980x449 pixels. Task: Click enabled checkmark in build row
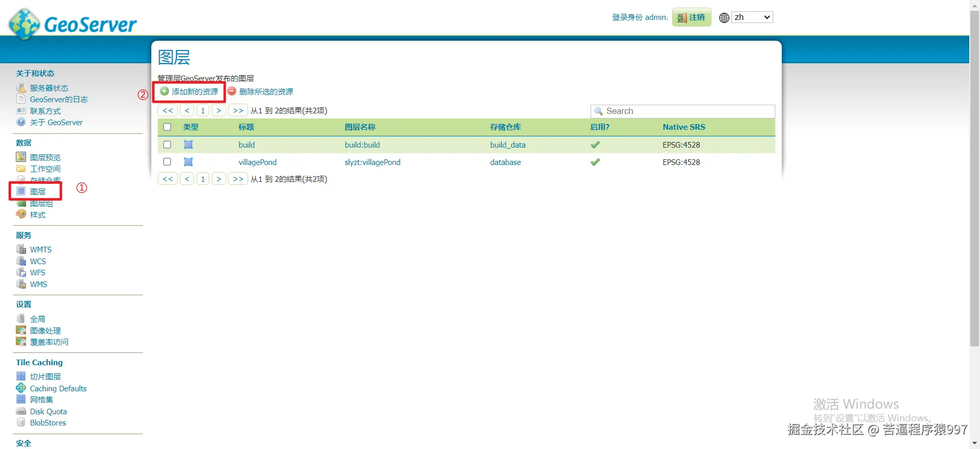(595, 145)
